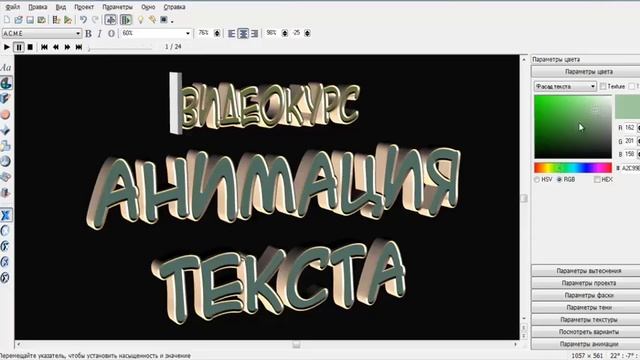Toggle outline text with the O icon
Screen dimensions: 640x360
point(111,33)
